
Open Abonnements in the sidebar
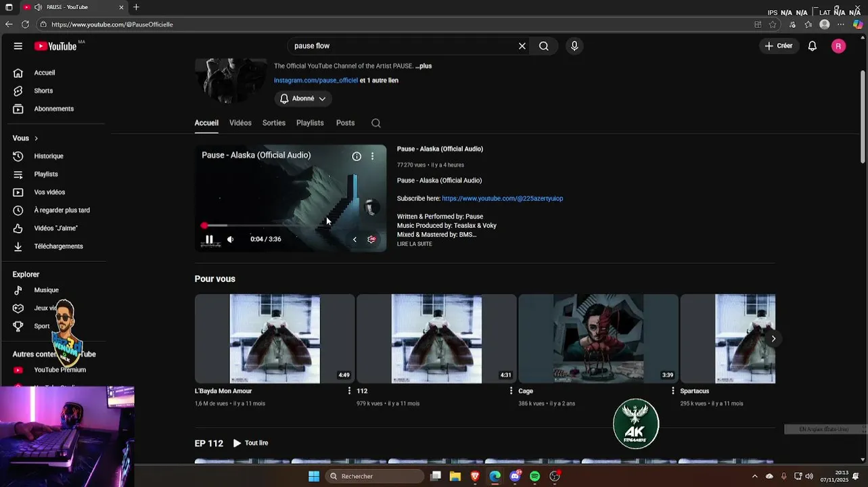54,109
